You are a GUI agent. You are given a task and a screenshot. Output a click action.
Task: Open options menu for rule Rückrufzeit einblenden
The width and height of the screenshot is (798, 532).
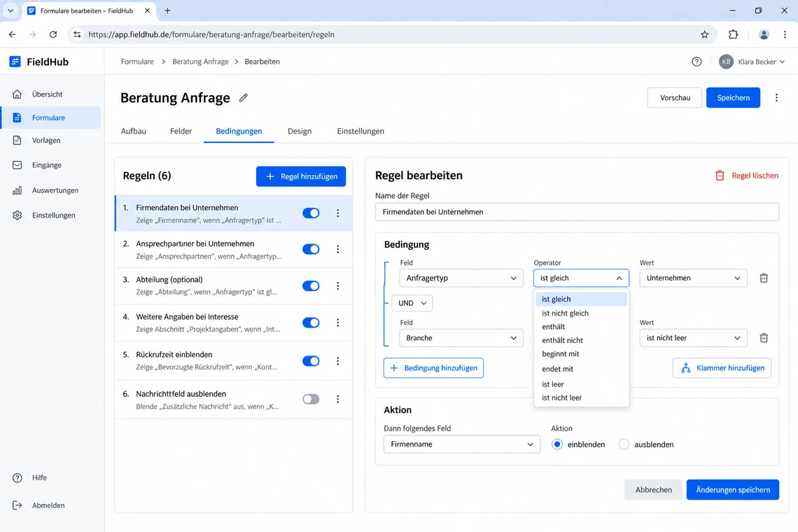(337, 361)
